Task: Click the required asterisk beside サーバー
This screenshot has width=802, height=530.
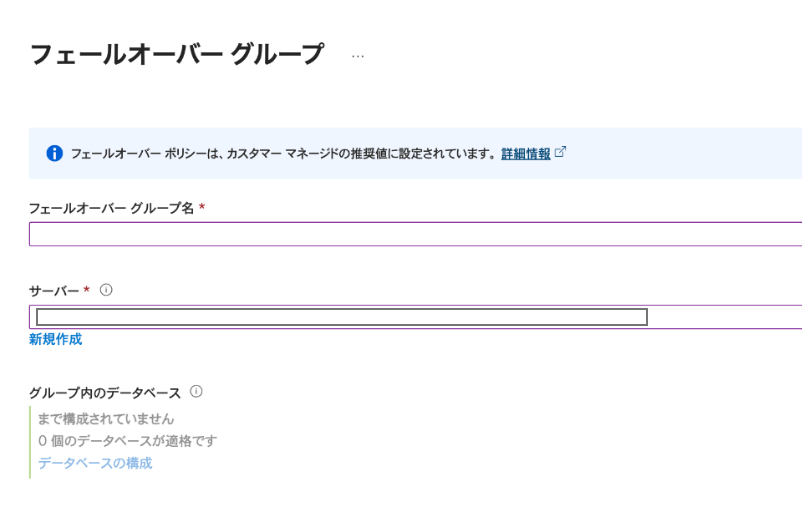Action: pyautogui.click(x=87, y=290)
